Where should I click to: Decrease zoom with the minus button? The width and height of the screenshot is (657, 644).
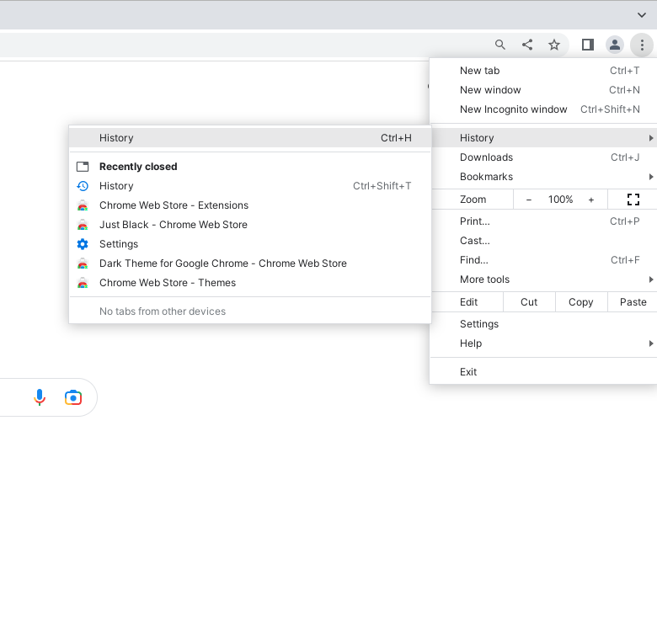[529, 200]
